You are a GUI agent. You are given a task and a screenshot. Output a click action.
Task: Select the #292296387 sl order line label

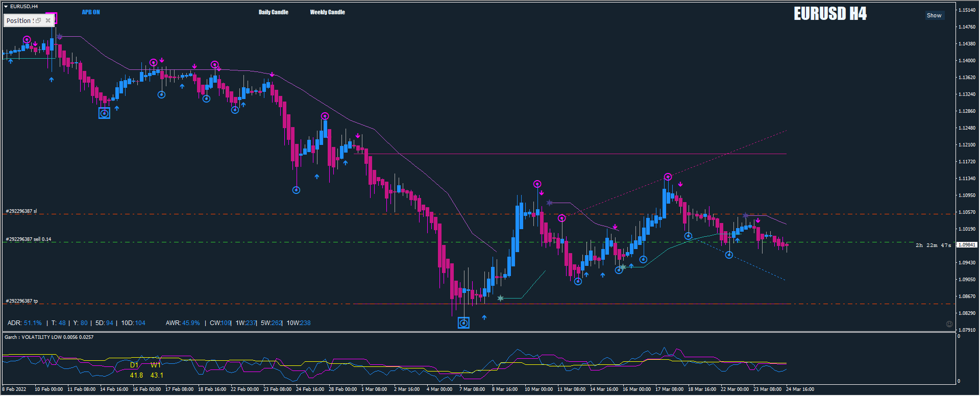click(x=21, y=211)
